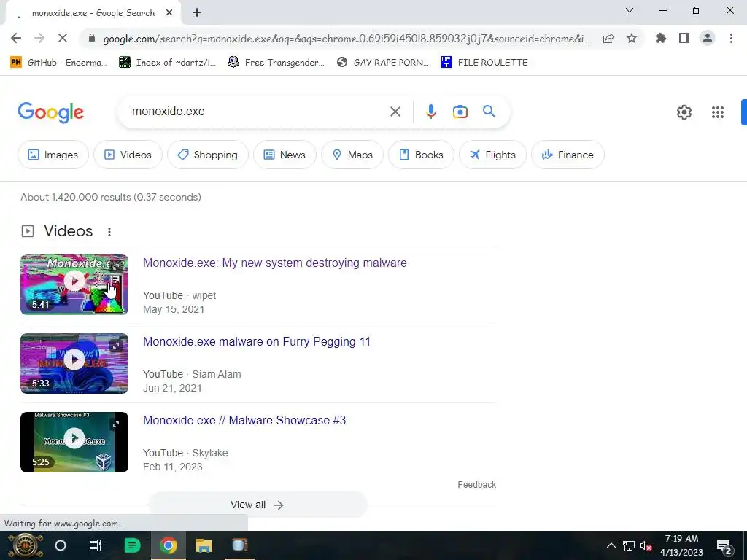Click in the monoxide.exe search field
This screenshot has width=747, height=560.
258,112
